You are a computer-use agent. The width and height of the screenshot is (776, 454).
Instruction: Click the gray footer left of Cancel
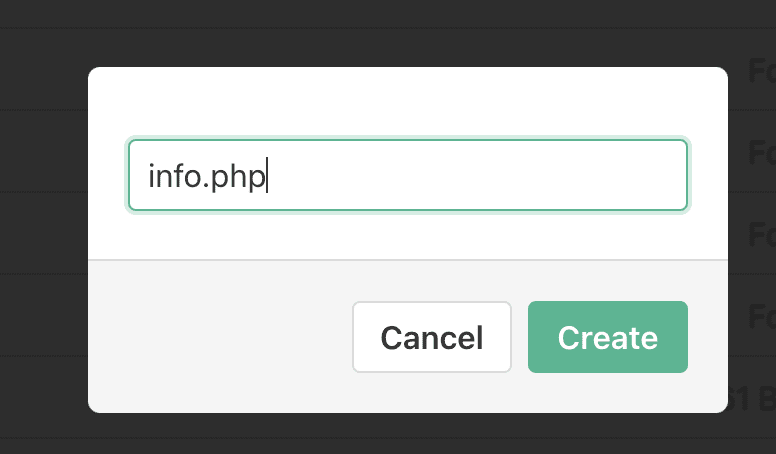[220, 337]
